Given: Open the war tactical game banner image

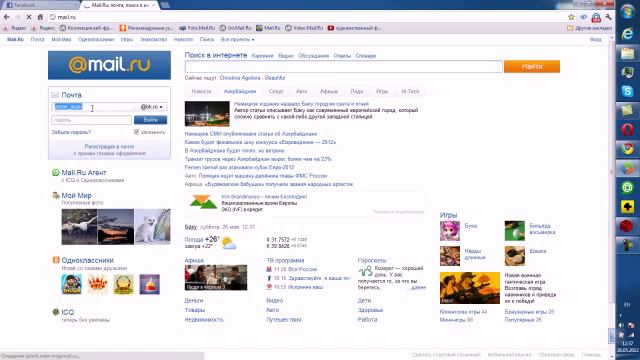Looking at the screenshot, I should (x=469, y=288).
